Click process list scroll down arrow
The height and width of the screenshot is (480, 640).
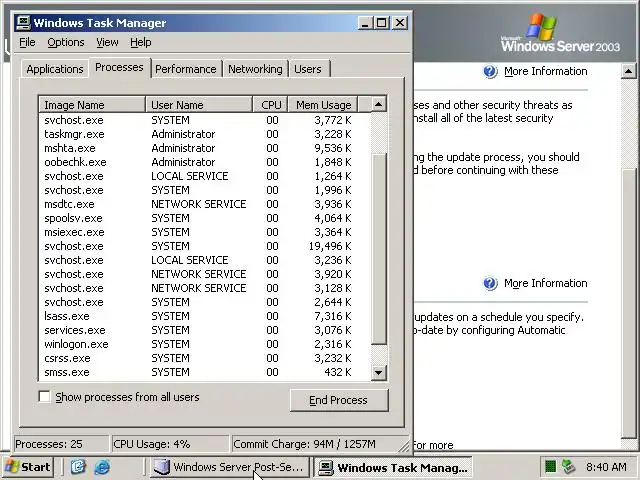[x=378, y=372]
